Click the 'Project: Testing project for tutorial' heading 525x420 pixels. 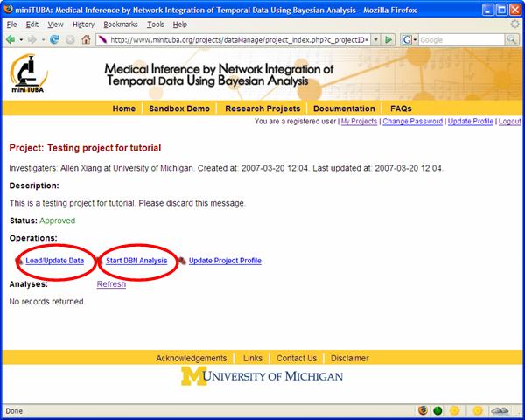pyautogui.click(x=85, y=148)
